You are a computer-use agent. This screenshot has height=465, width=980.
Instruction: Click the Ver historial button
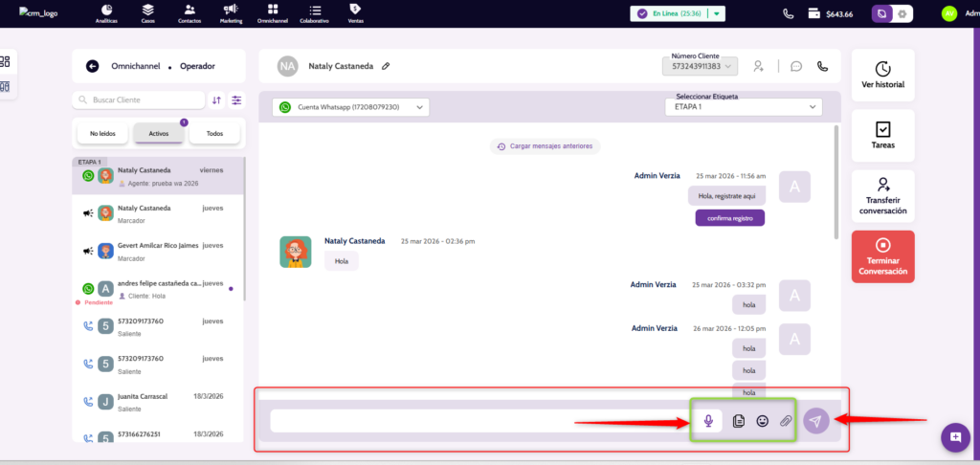(882, 75)
